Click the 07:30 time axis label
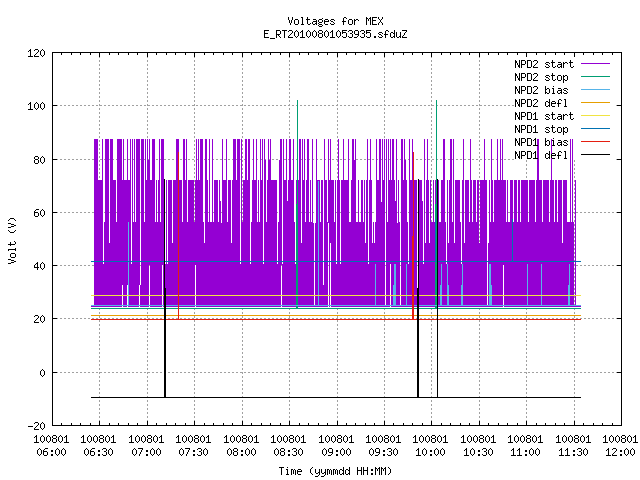Screen dimensions: 640x480 [x=193, y=453]
